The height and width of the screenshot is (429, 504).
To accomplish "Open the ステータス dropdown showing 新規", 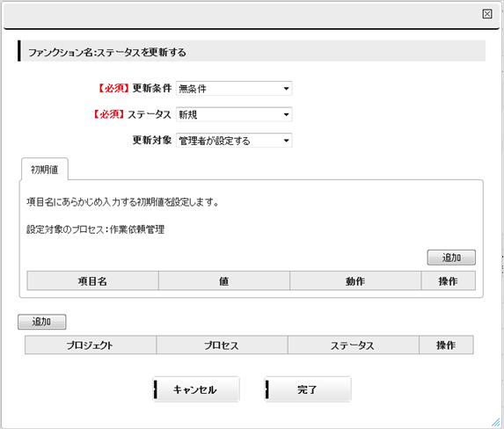I will coord(234,114).
